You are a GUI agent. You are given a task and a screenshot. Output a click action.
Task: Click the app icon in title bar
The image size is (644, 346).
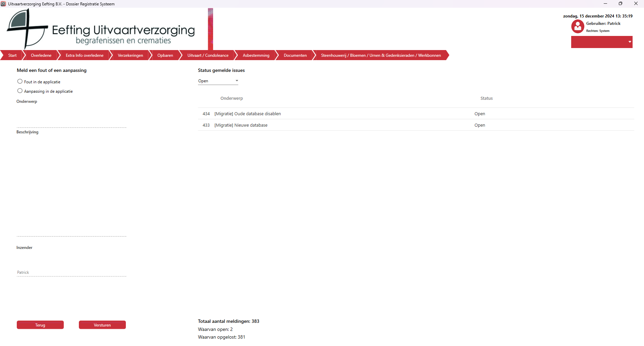pyautogui.click(x=3, y=4)
